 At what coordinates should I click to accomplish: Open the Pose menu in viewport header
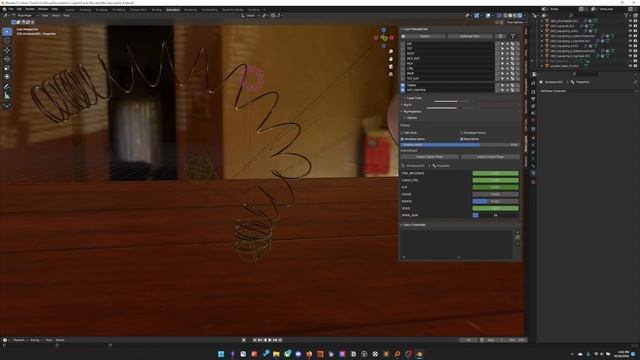(66, 16)
